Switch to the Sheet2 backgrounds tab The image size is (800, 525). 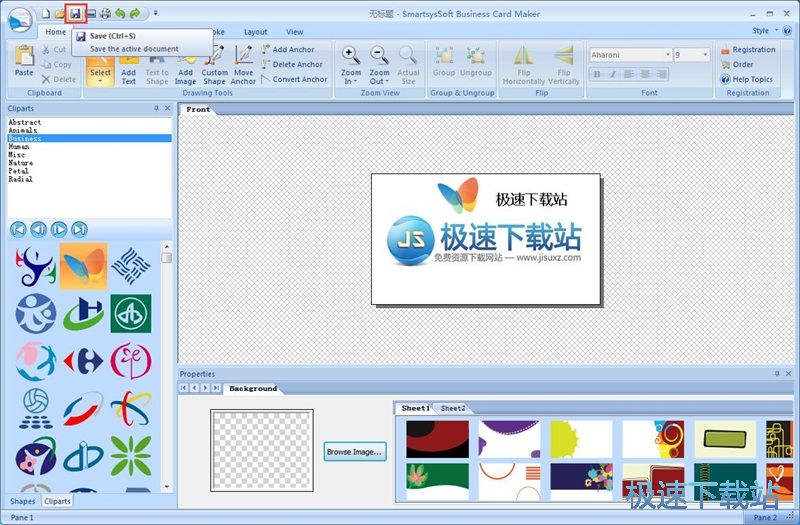tap(453, 408)
